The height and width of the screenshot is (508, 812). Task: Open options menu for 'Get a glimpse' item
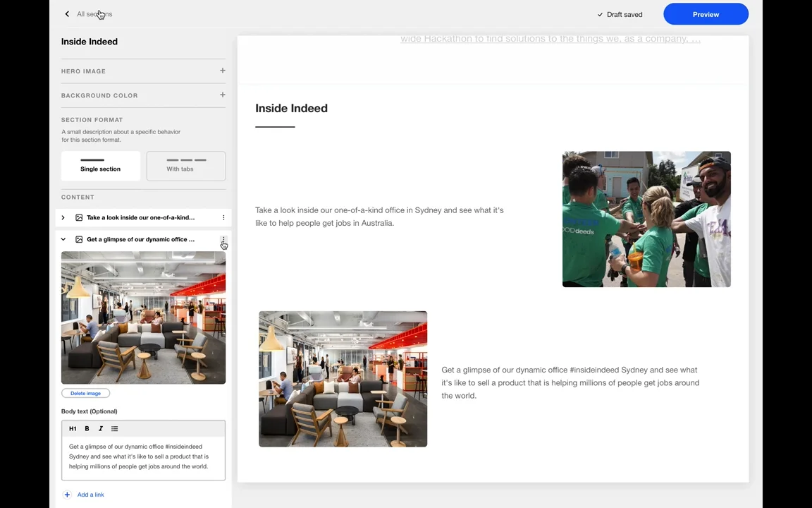pyautogui.click(x=223, y=239)
